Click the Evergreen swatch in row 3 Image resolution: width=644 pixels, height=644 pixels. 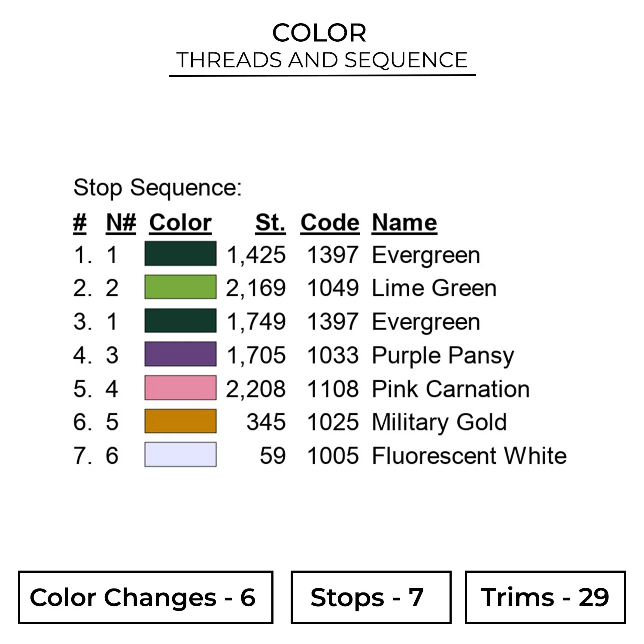pos(180,321)
